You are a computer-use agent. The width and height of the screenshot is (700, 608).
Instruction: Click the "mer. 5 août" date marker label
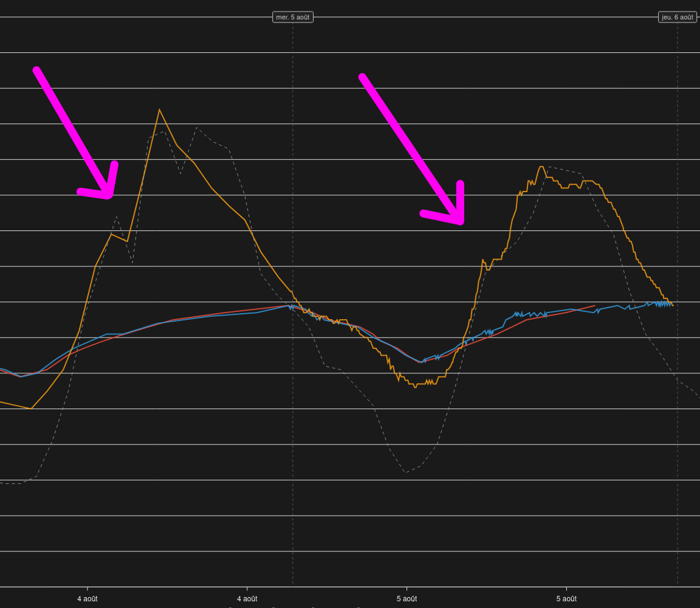click(x=293, y=18)
